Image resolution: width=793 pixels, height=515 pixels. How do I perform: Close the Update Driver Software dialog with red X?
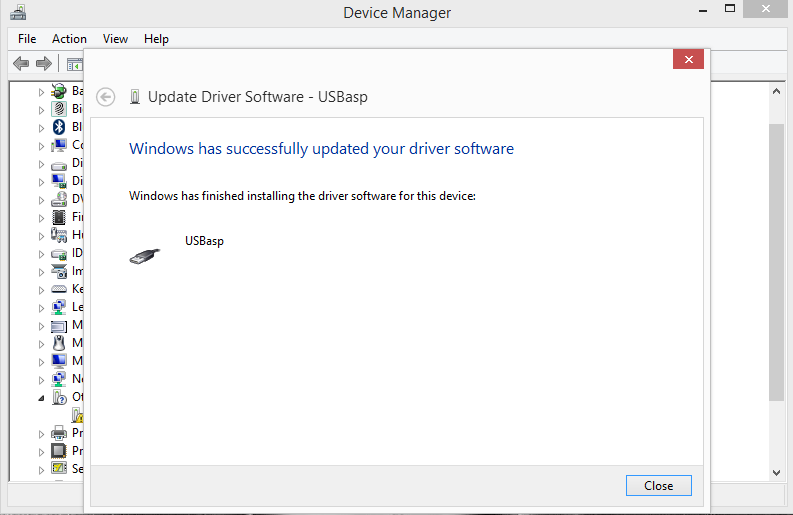(x=688, y=59)
